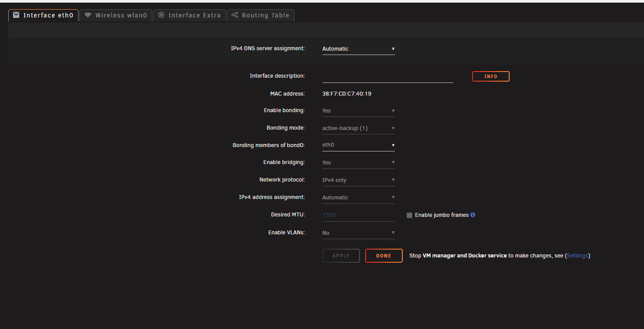Click the 'Bonding members of bond0:' label

point(268,145)
